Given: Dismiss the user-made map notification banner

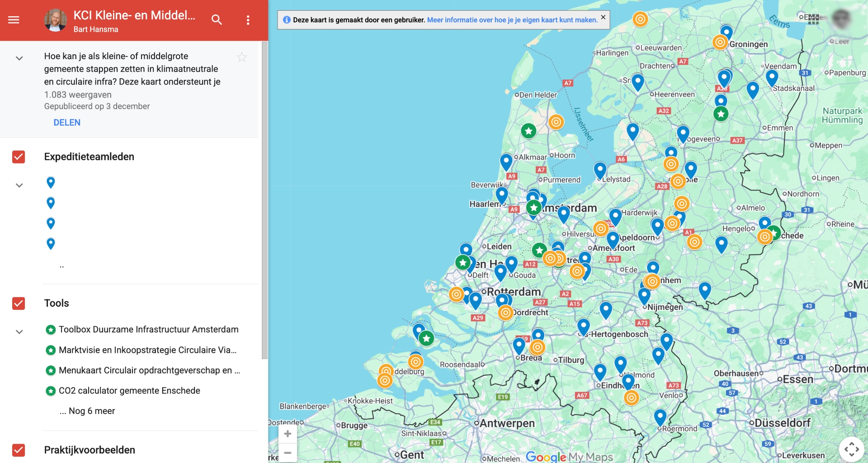Looking at the screenshot, I should coord(603,17).
